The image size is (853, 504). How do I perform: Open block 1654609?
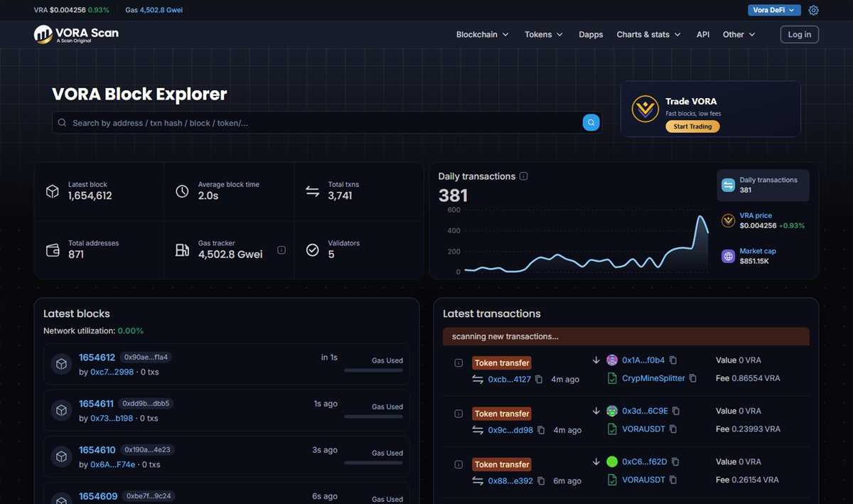[x=98, y=496]
